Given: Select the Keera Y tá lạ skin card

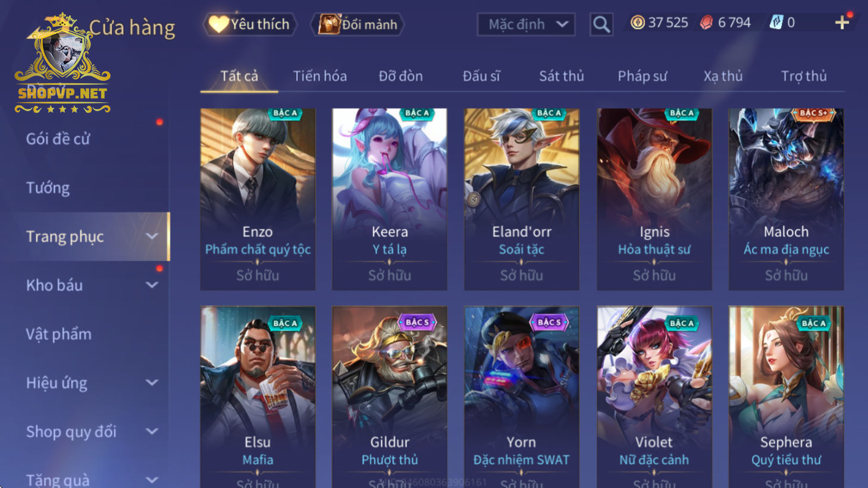Looking at the screenshot, I should [x=390, y=199].
